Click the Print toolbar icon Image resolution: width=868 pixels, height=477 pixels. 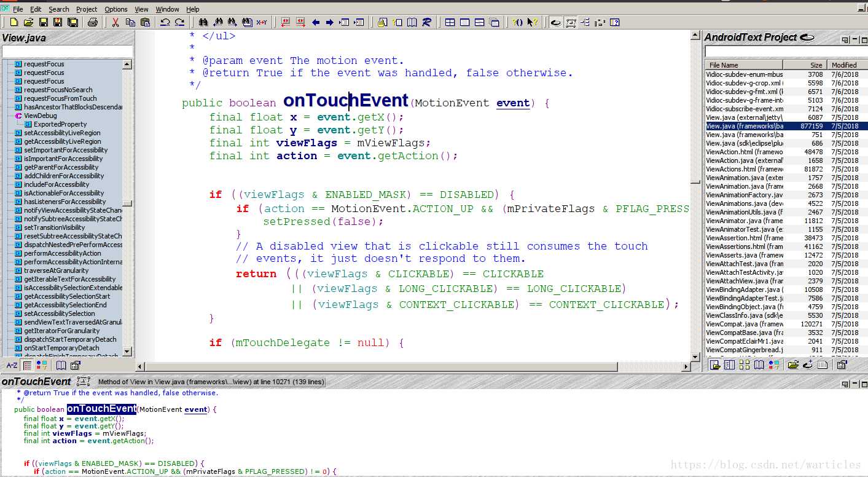tap(92, 22)
